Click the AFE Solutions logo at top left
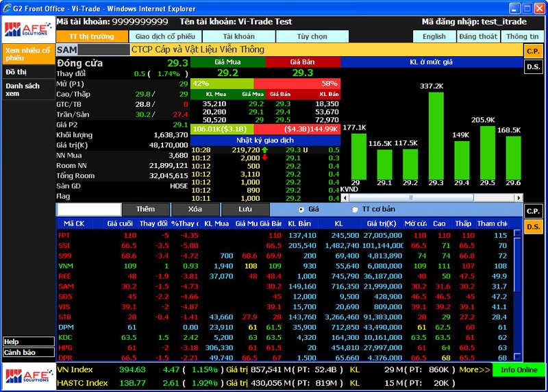This screenshot has width=548, height=392. point(28,29)
